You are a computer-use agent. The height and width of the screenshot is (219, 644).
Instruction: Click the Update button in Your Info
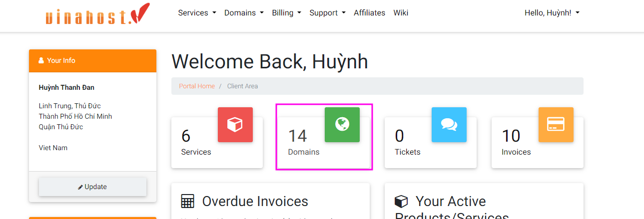coord(92,187)
